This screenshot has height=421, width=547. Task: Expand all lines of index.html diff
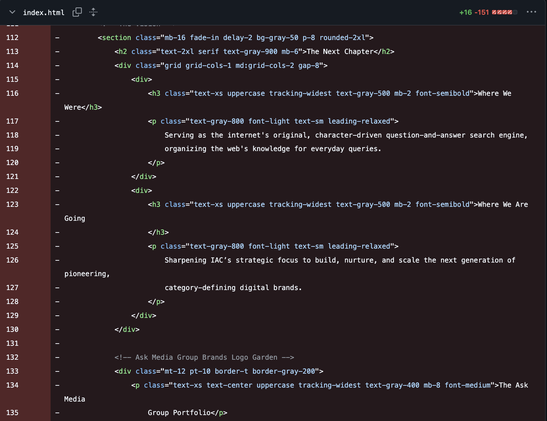tap(93, 12)
